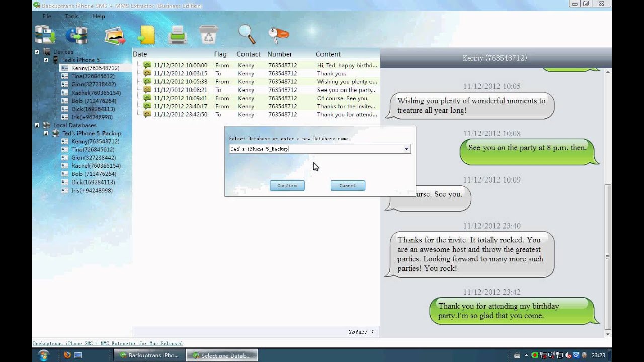Select Rachel(760365154) under Ted's iPhone 5
The width and height of the screenshot is (644, 362).
pos(96,93)
